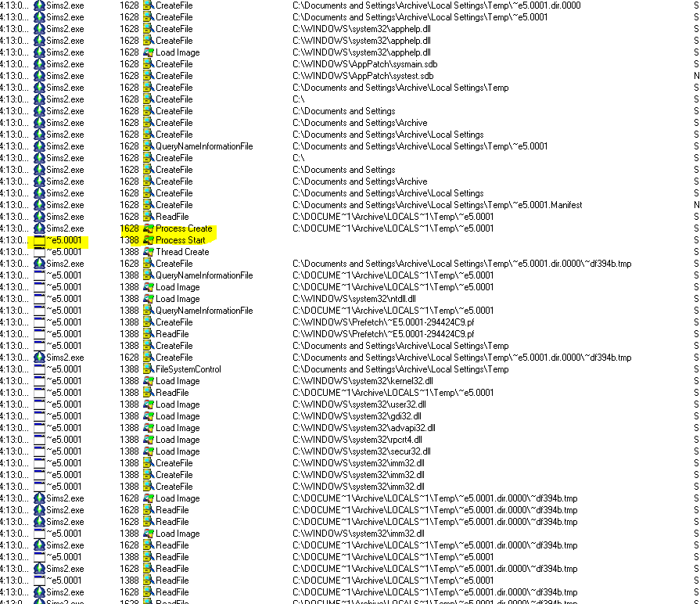Select the rpcrt4.dll path entry

click(x=357, y=440)
